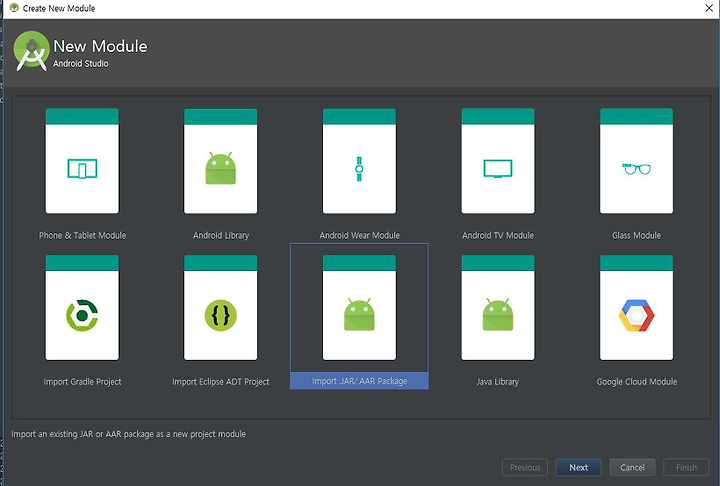Pick the Android Wear Module card
720x486 pixels.
point(359,161)
